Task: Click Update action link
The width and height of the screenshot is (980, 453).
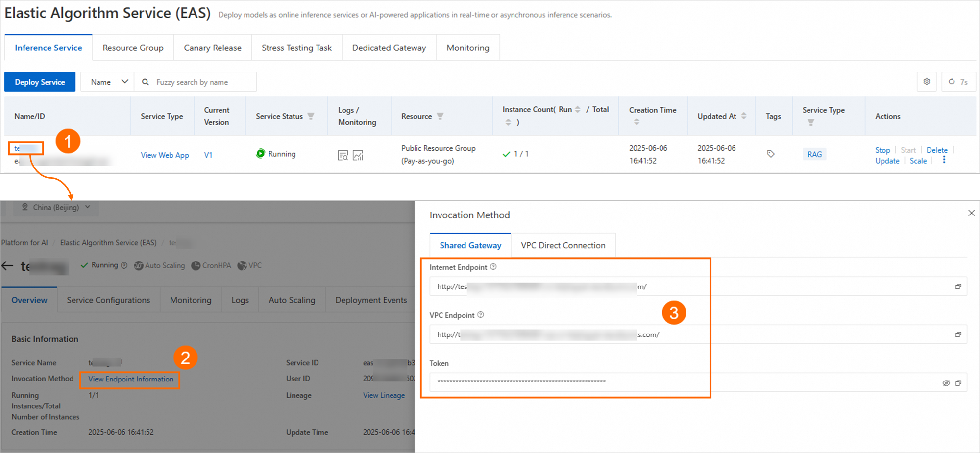Action: (x=887, y=161)
